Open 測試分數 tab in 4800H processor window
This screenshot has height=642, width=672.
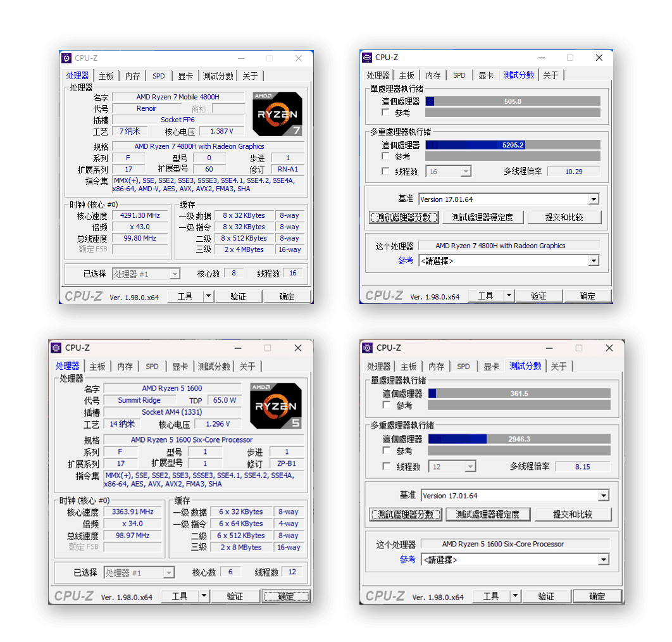[218, 76]
